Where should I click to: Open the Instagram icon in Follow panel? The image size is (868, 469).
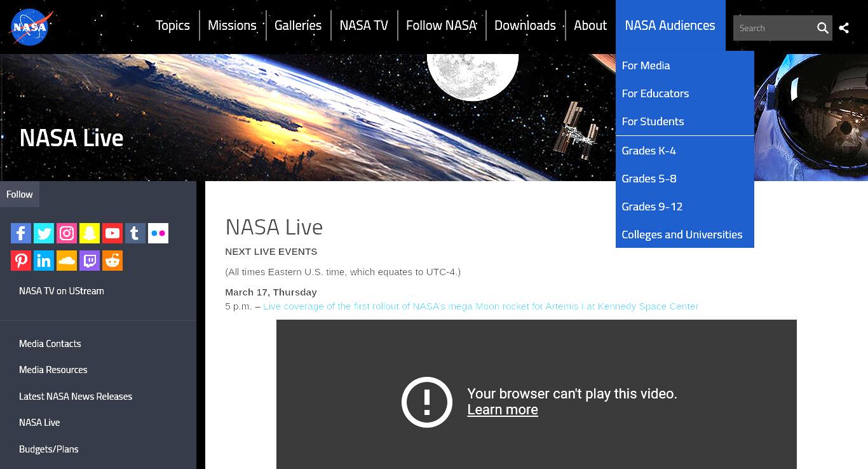[67, 233]
